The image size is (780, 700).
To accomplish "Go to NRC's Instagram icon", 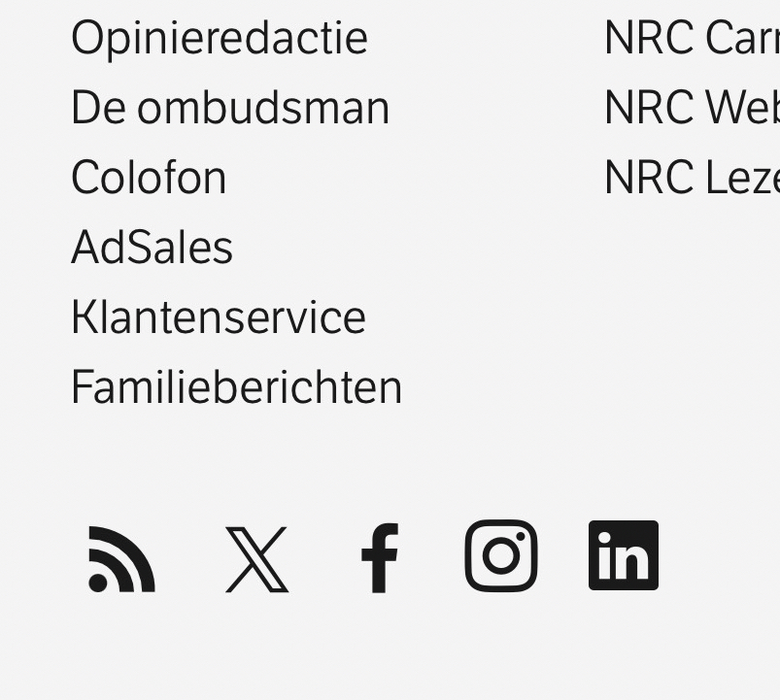I will 501,556.
